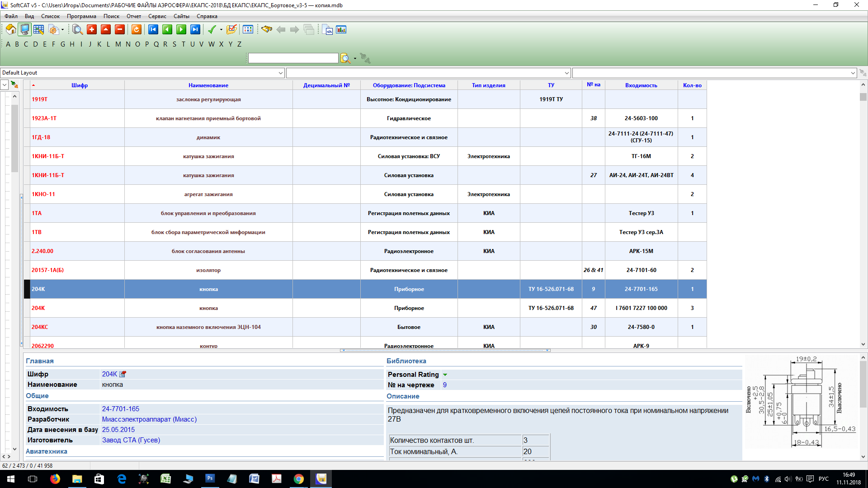Expand the Personal Rating green dropdown
The image size is (868, 488).
coord(445,375)
